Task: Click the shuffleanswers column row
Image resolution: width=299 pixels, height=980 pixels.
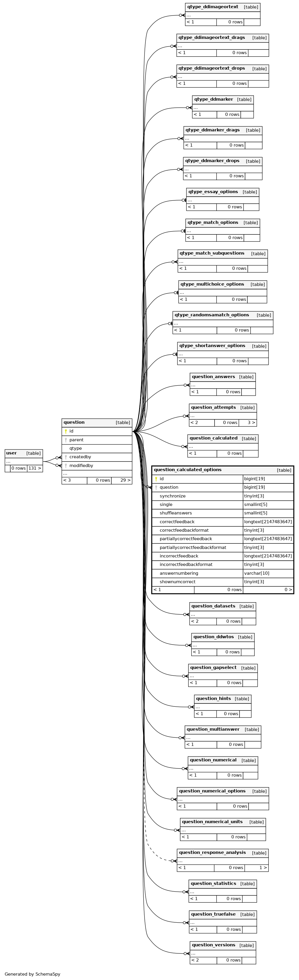Action: coord(176,513)
